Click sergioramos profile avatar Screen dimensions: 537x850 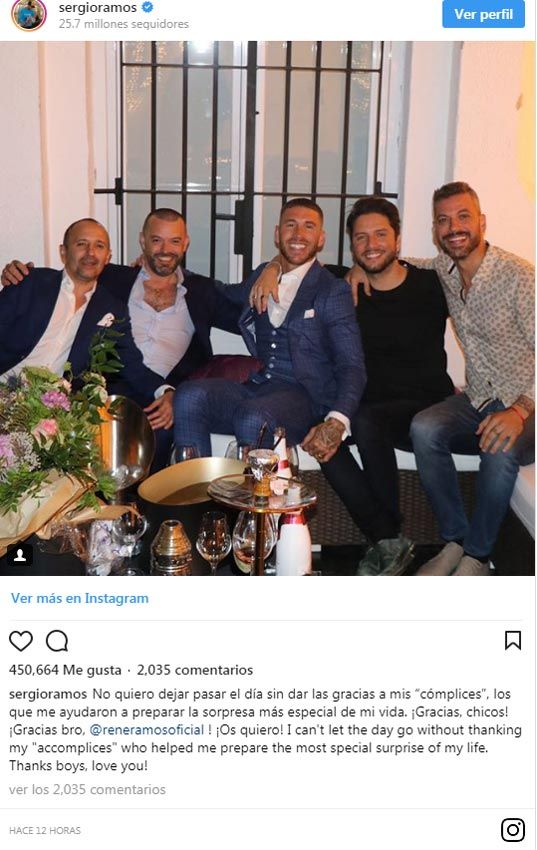[x=29, y=15]
